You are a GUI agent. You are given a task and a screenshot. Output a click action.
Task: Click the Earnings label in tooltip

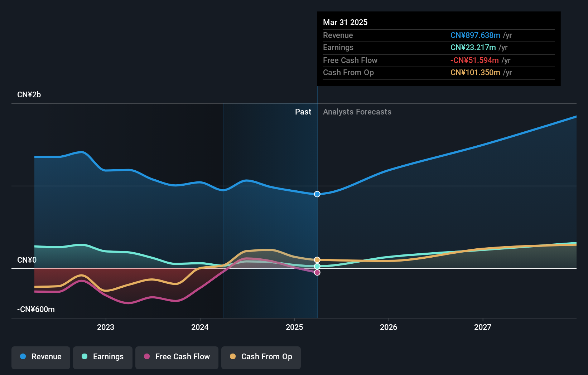click(x=338, y=48)
